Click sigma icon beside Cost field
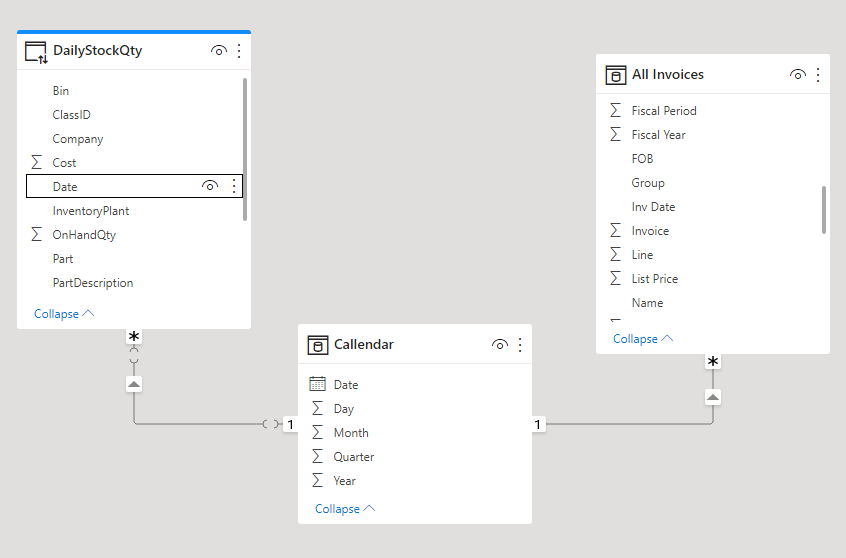 [36, 162]
